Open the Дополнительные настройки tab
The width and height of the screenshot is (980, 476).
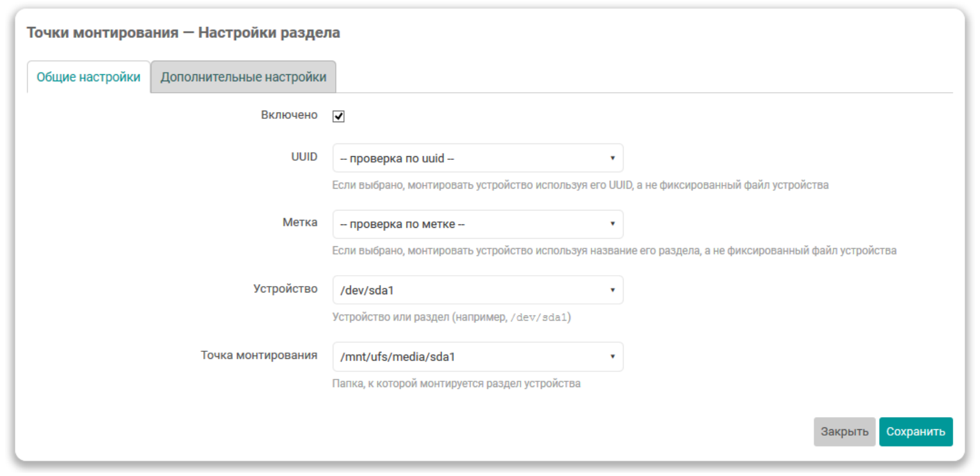(x=243, y=77)
